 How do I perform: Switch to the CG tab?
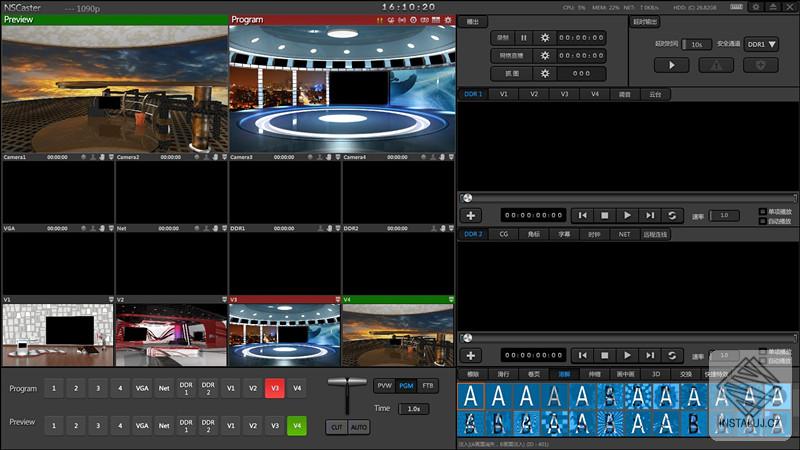[x=504, y=234]
